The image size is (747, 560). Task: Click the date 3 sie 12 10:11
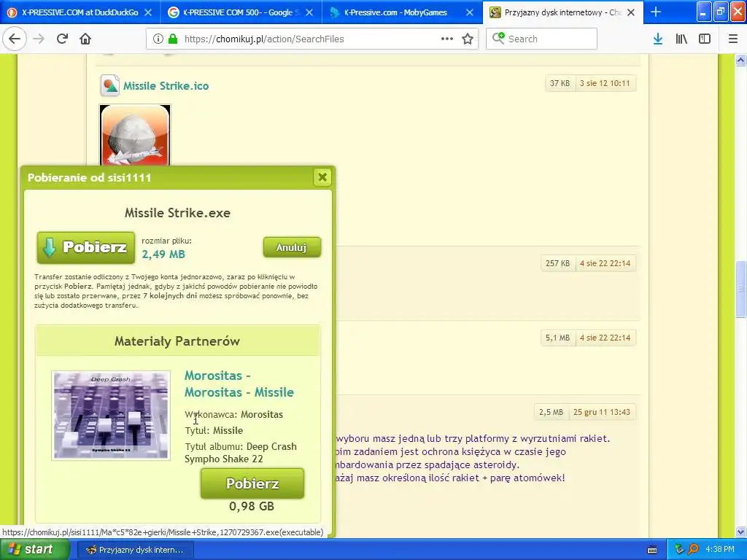pyautogui.click(x=605, y=83)
